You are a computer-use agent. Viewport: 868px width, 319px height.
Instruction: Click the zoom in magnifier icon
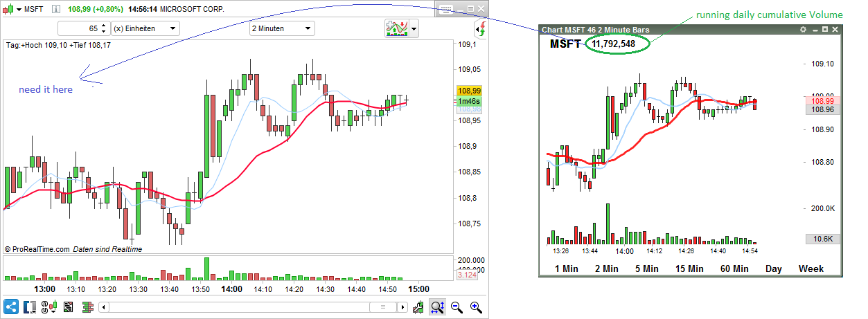476,307
